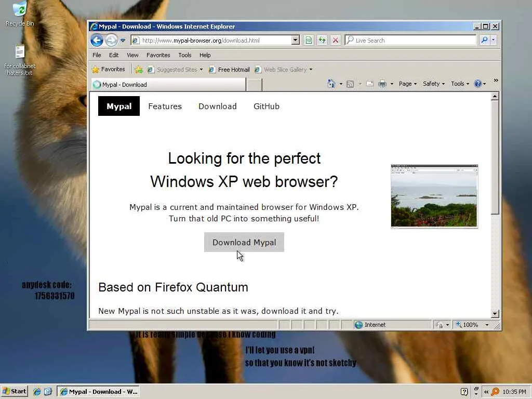532x399 pixels.
Task: Click the Download Mypal button
Action: click(244, 242)
